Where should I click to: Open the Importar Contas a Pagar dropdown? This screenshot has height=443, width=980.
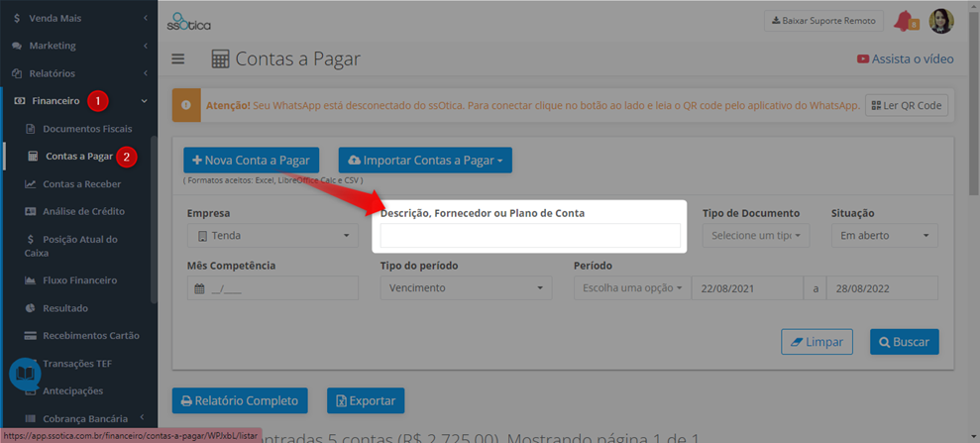(425, 160)
